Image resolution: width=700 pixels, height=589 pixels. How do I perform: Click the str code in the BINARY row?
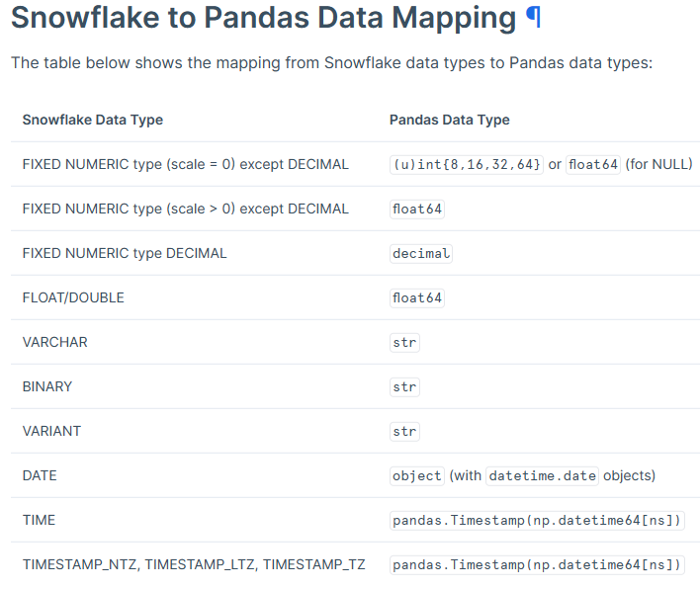(405, 386)
